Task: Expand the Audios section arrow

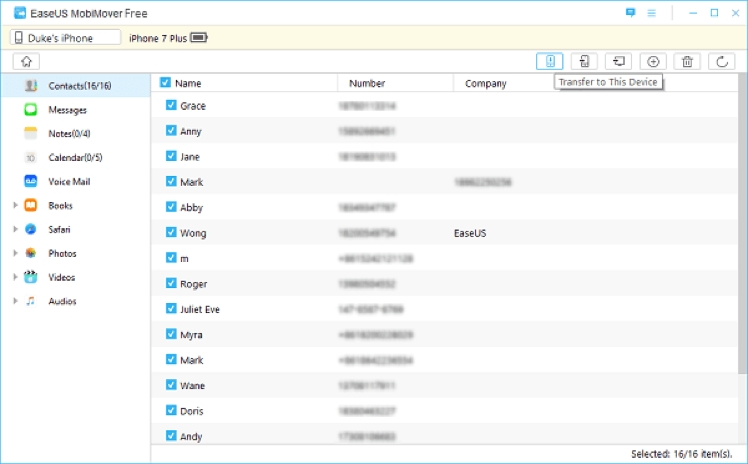Action: (x=14, y=301)
